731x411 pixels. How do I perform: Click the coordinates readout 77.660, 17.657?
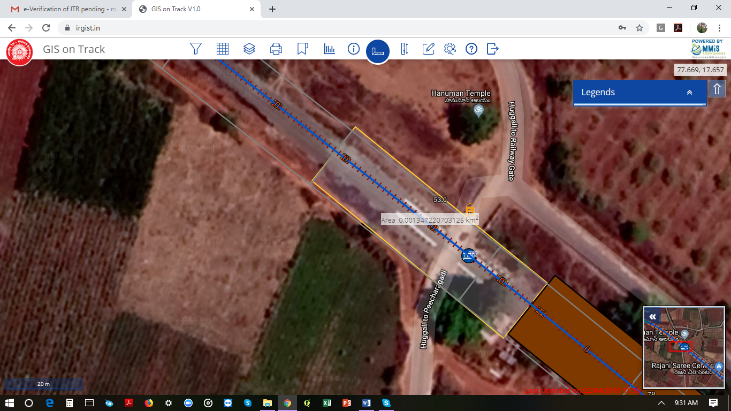coord(700,69)
